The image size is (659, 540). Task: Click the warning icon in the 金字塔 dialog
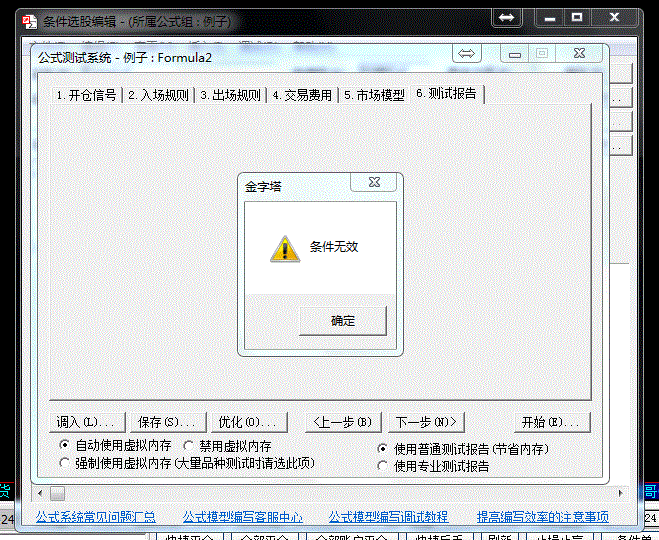285,249
